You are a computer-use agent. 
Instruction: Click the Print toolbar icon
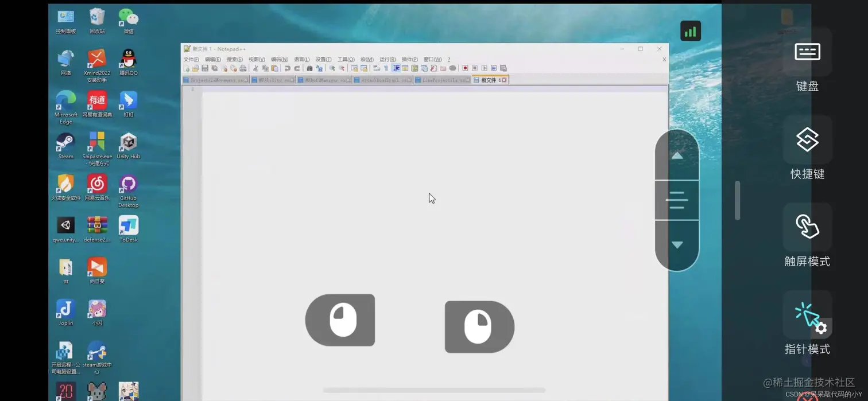(243, 68)
